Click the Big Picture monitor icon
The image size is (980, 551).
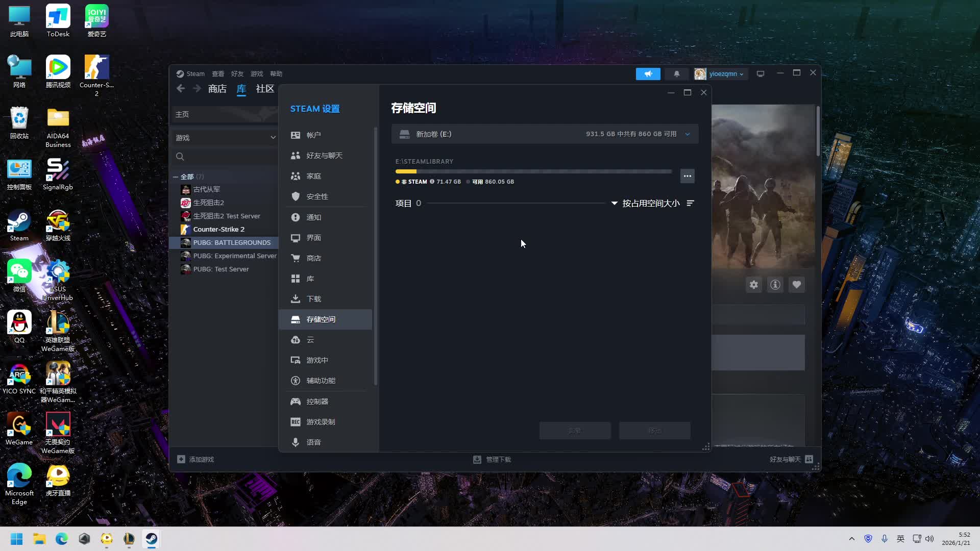click(760, 74)
